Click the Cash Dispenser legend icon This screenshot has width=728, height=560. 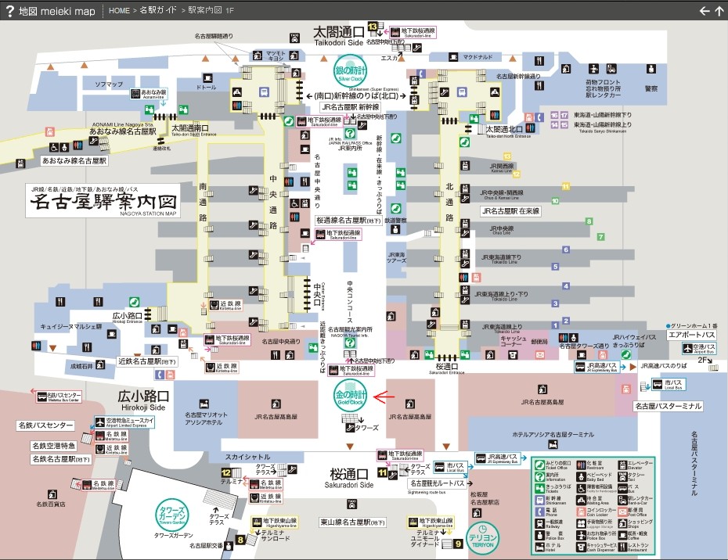tap(581, 547)
